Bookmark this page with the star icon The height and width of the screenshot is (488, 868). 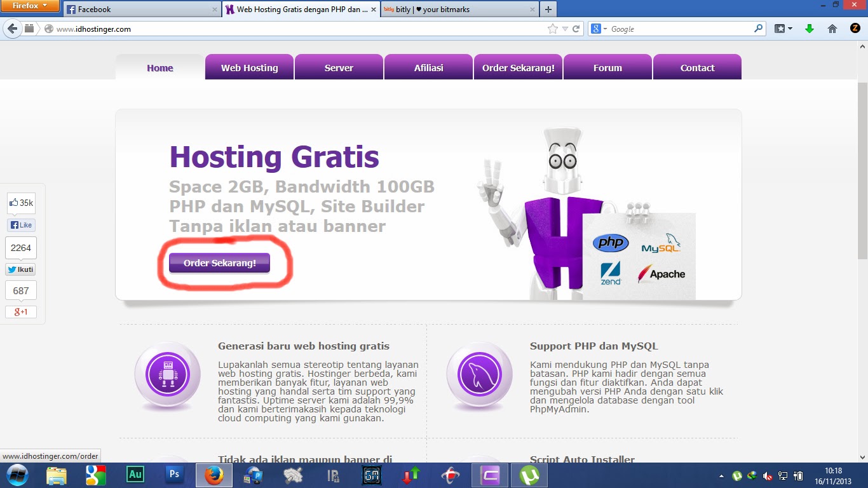tap(553, 29)
